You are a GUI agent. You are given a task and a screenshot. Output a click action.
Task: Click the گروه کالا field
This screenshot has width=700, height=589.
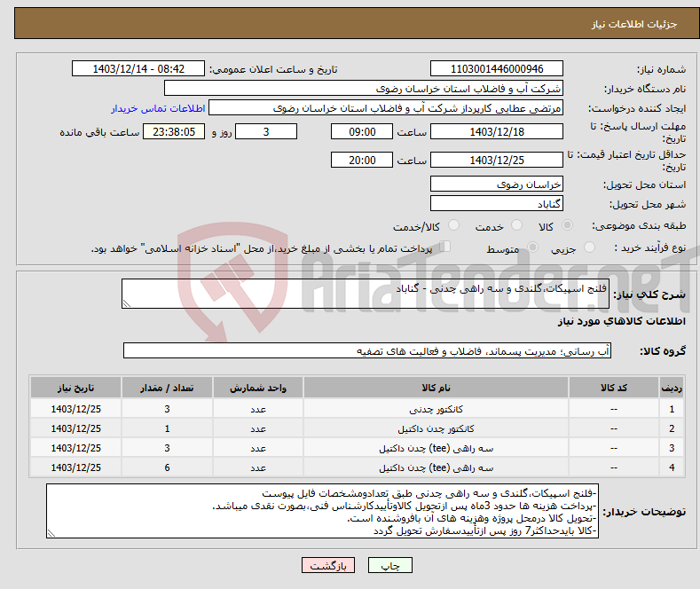[x=367, y=350]
